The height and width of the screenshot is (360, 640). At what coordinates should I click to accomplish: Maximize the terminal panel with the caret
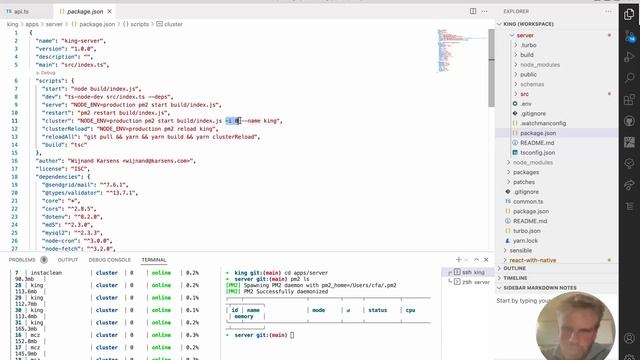pyautogui.click(x=476, y=260)
